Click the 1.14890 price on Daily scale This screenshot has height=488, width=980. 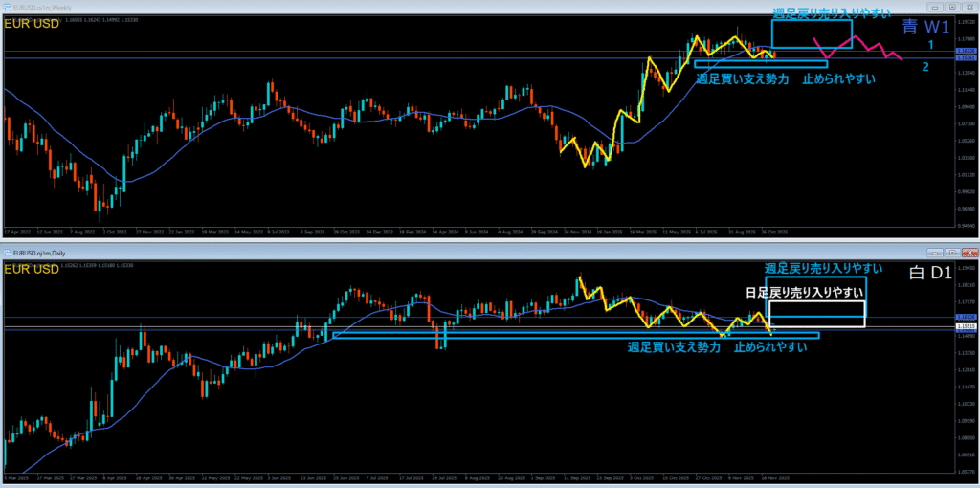click(x=967, y=334)
